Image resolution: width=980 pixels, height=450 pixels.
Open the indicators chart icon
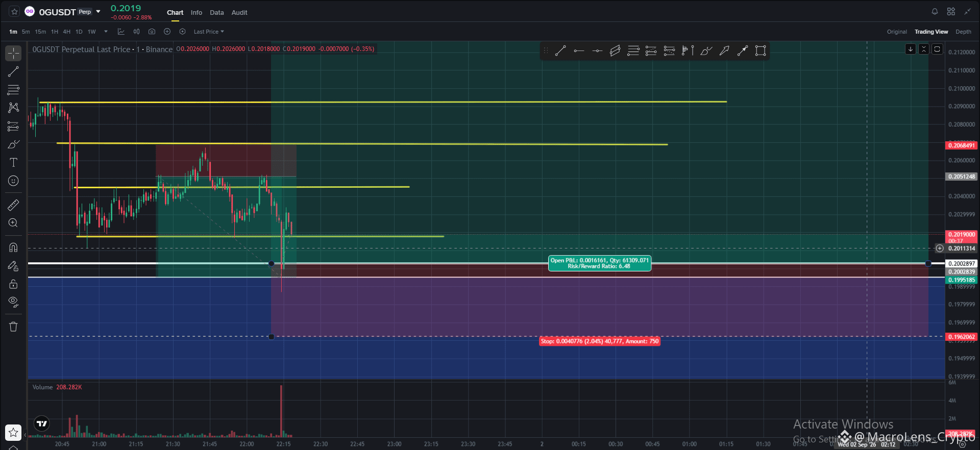(x=121, y=32)
